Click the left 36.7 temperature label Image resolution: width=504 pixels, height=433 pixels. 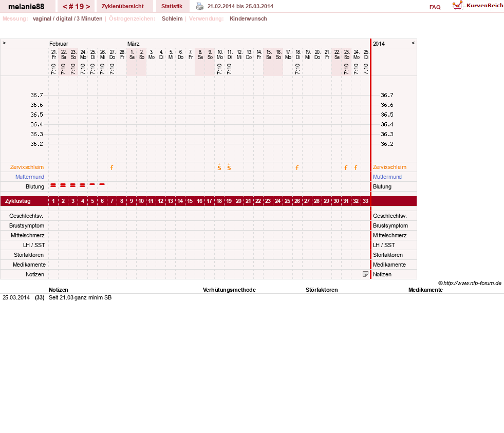point(36,95)
